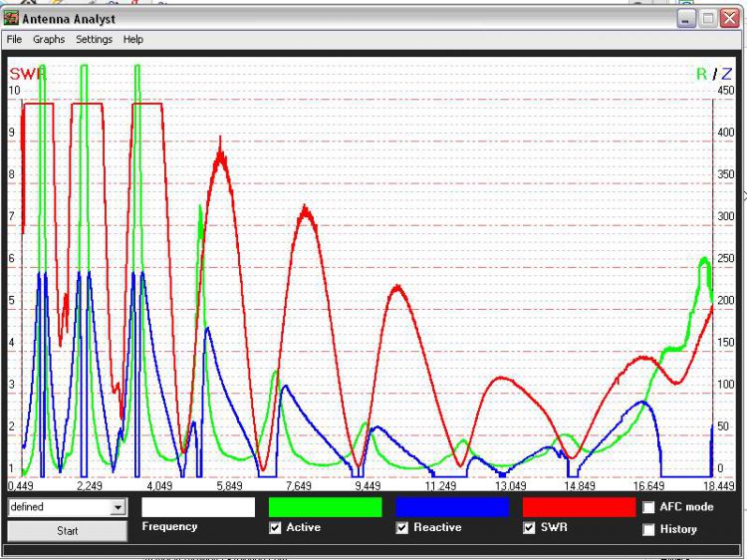The height and width of the screenshot is (560, 747).
Task: Click the 18,449 frequency axis label
Action: [x=719, y=485]
